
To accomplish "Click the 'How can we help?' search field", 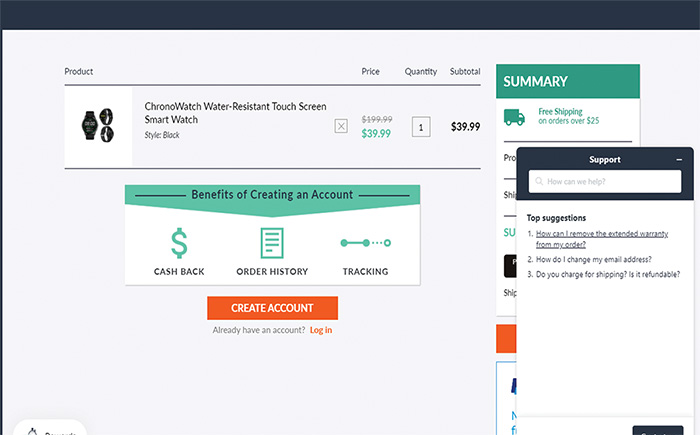I will [x=605, y=181].
